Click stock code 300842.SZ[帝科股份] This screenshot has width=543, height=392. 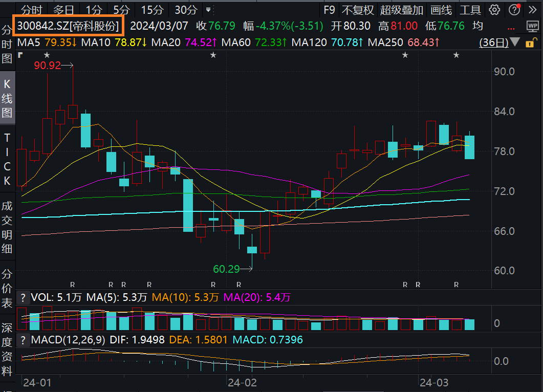click(x=68, y=26)
